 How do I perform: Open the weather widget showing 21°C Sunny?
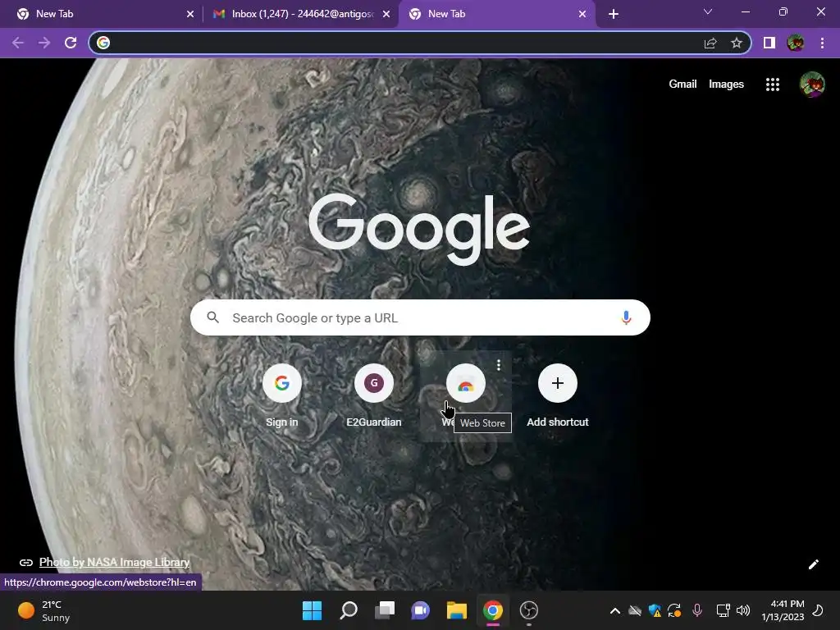click(44, 610)
